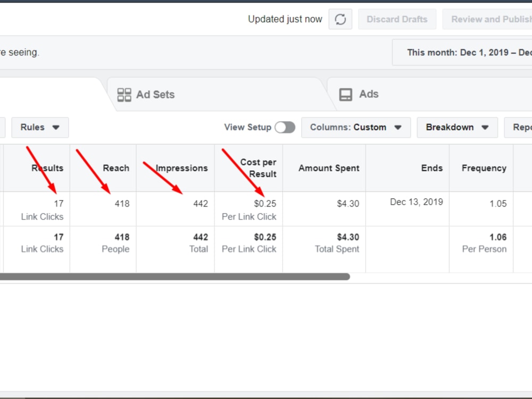
Task: Toggle the View Setup switch
Action: [x=285, y=128]
